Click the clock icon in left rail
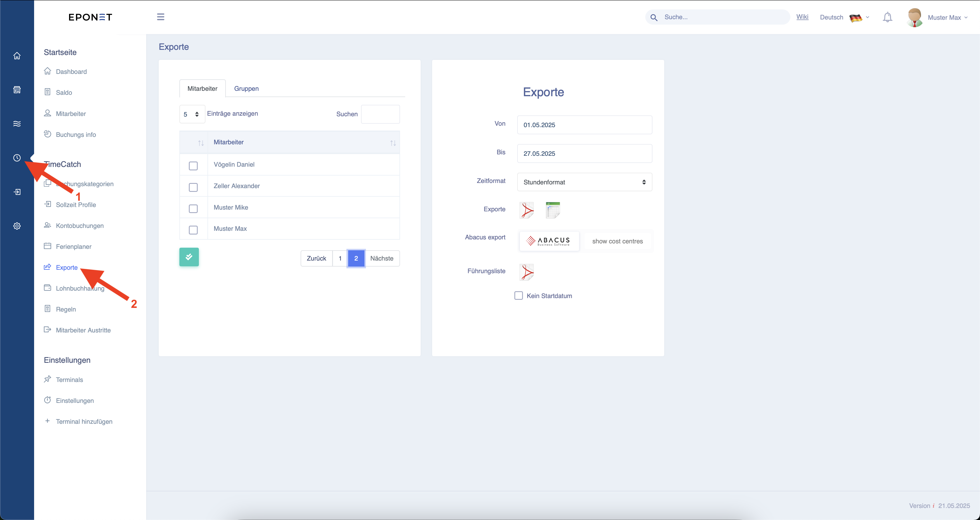Screen dimensions: 980x520 tap(17, 158)
